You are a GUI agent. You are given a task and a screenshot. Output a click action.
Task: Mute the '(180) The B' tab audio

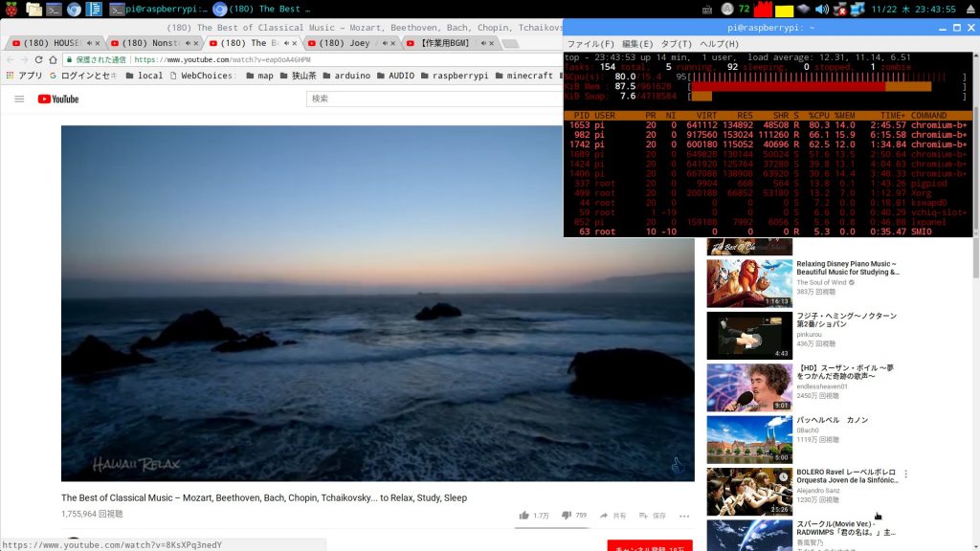pyautogui.click(x=286, y=43)
